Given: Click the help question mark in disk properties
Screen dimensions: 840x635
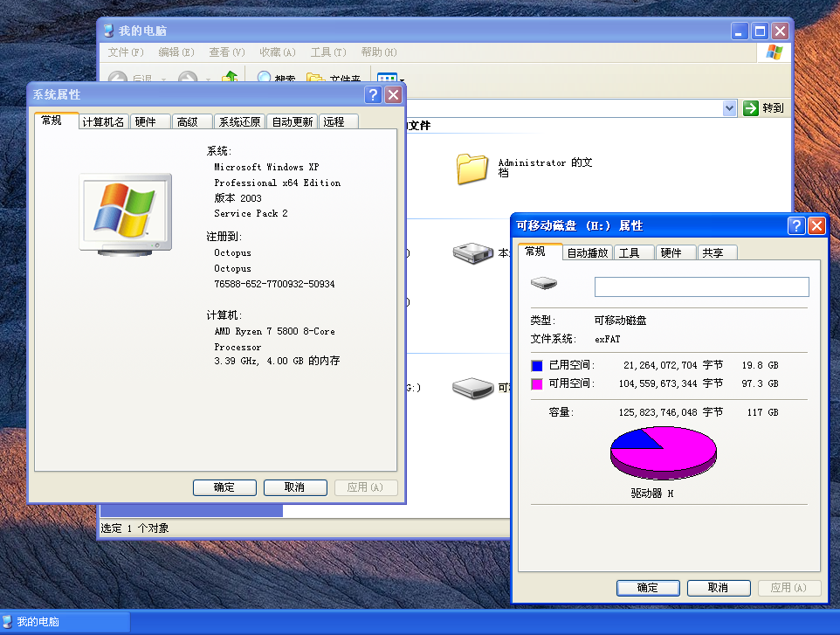Looking at the screenshot, I should pyautogui.click(x=796, y=225).
